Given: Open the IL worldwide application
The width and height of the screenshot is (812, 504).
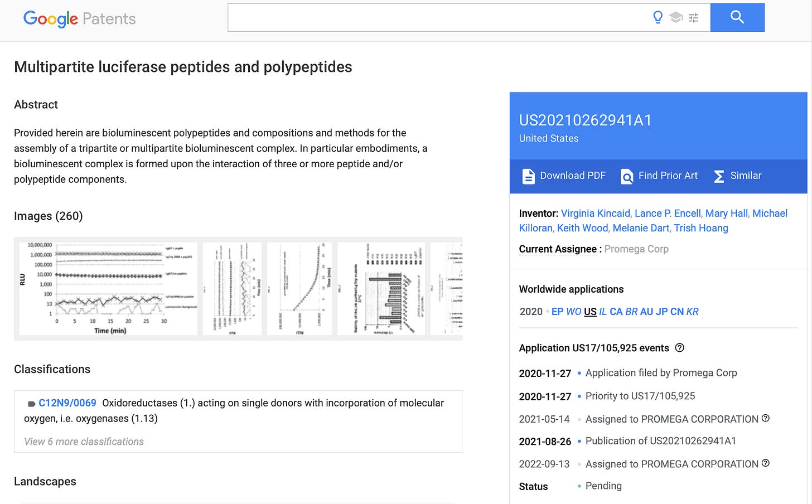Looking at the screenshot, I should [x=603, y=312].
